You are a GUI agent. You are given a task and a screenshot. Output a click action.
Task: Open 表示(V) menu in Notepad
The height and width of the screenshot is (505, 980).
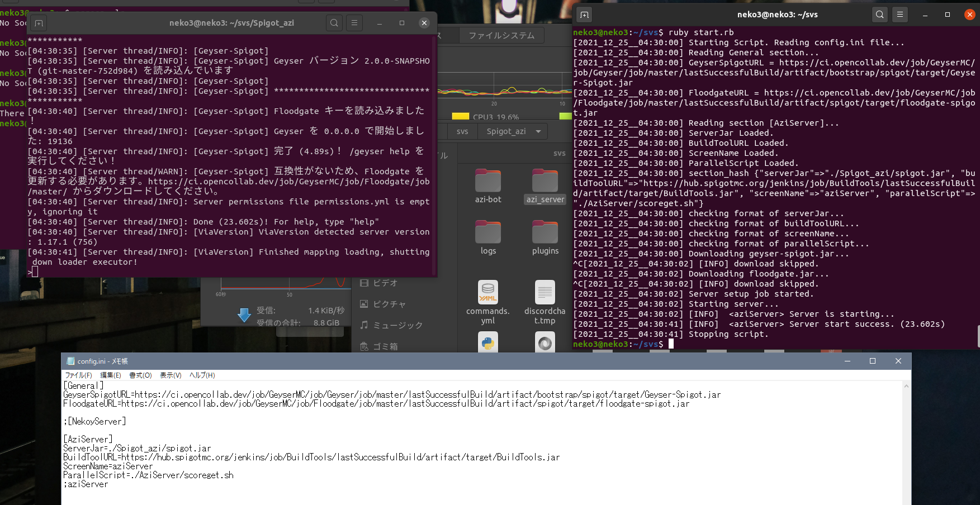[171, 375]
